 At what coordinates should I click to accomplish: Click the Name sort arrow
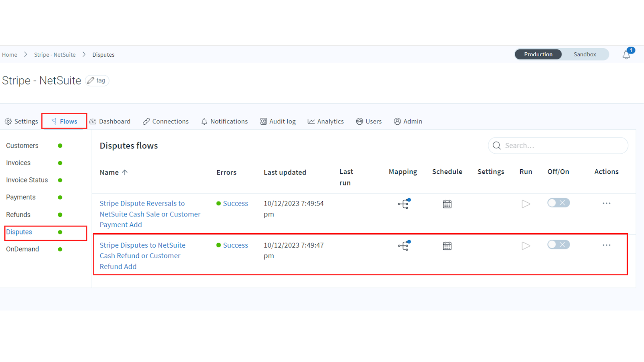[125, 172]
